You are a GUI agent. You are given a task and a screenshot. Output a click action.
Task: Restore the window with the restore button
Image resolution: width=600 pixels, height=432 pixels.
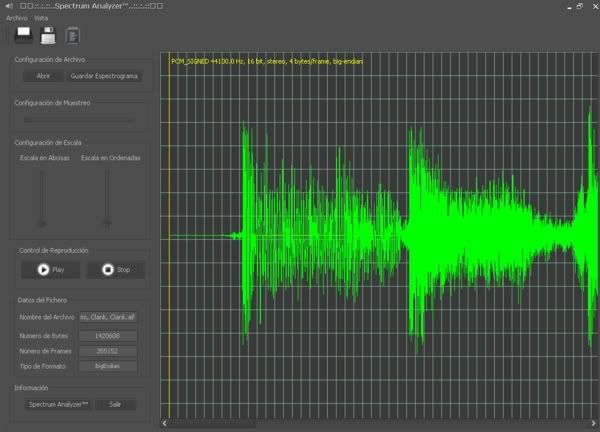click(580, 6)
